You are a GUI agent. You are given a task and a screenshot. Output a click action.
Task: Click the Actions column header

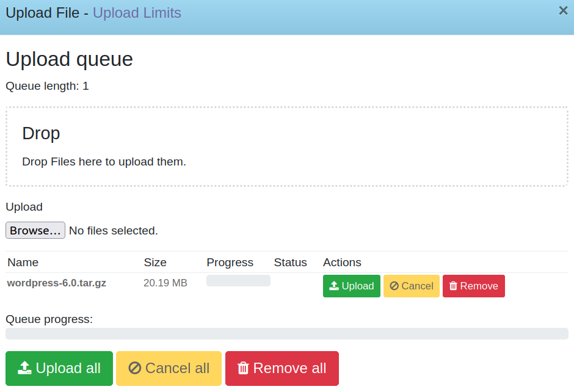[342, 263]
